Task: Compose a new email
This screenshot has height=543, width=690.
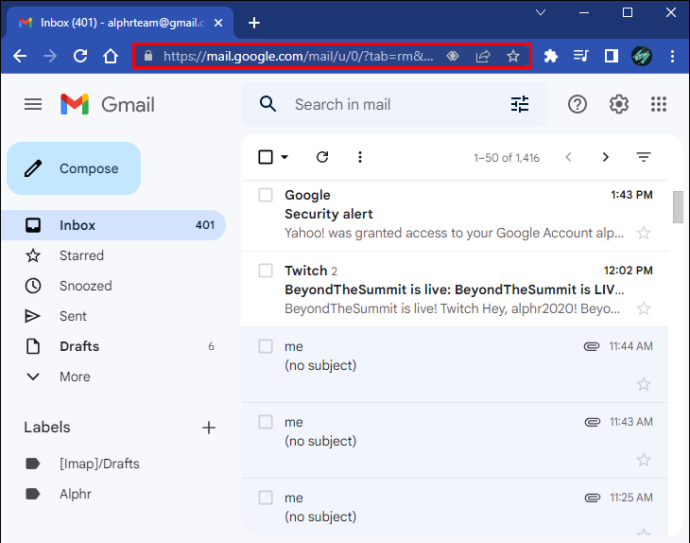Action: [74, 168]
